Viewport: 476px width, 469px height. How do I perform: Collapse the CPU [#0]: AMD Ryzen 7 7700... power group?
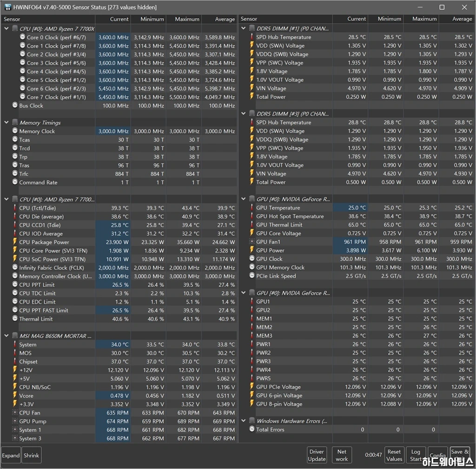point(7,199)
